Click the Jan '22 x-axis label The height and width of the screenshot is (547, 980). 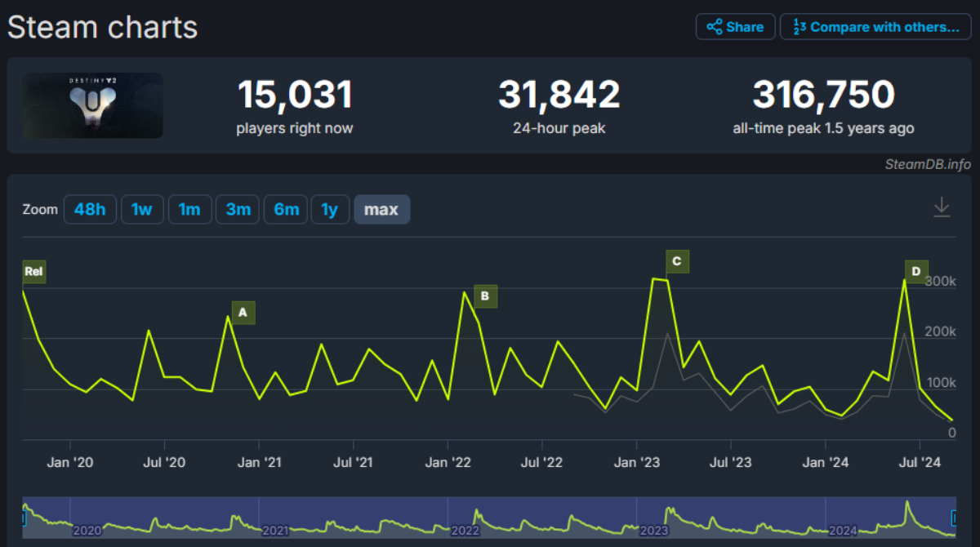coord(448,463)
